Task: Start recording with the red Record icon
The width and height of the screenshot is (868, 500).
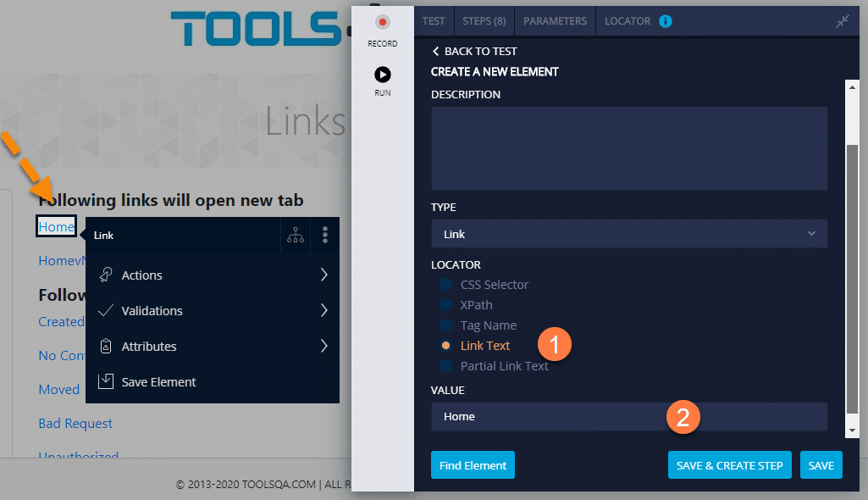Action: 383,22
